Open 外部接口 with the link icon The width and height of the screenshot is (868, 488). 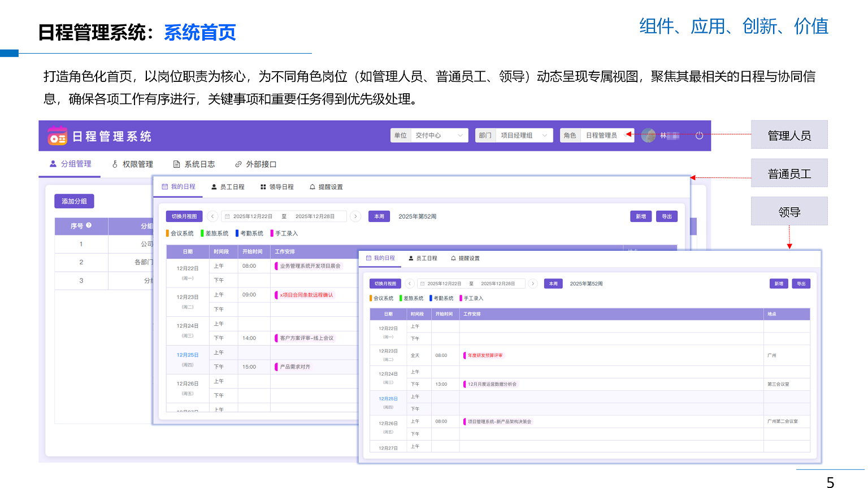click(255, 164)
